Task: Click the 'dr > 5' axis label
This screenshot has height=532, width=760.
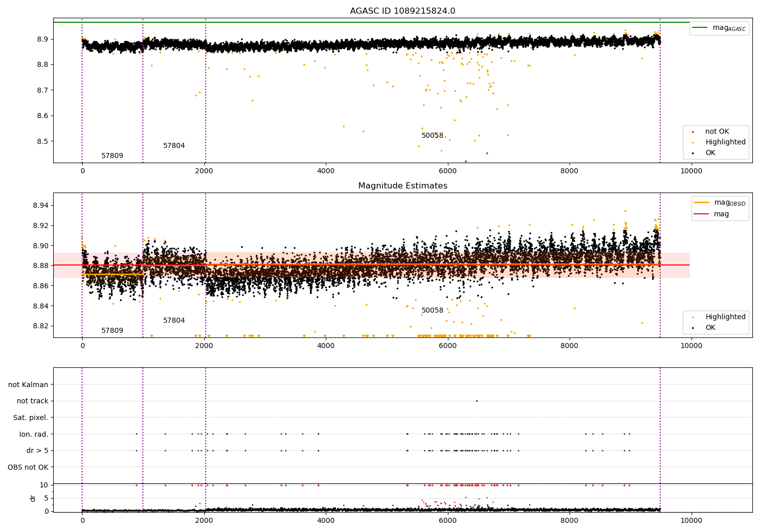Action: pos(37,451)
